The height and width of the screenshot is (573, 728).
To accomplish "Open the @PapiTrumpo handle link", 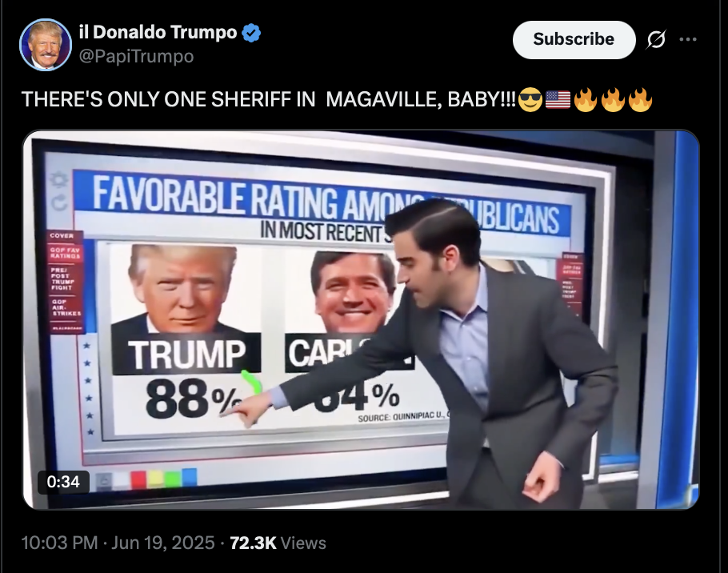I will pos(137,56).
